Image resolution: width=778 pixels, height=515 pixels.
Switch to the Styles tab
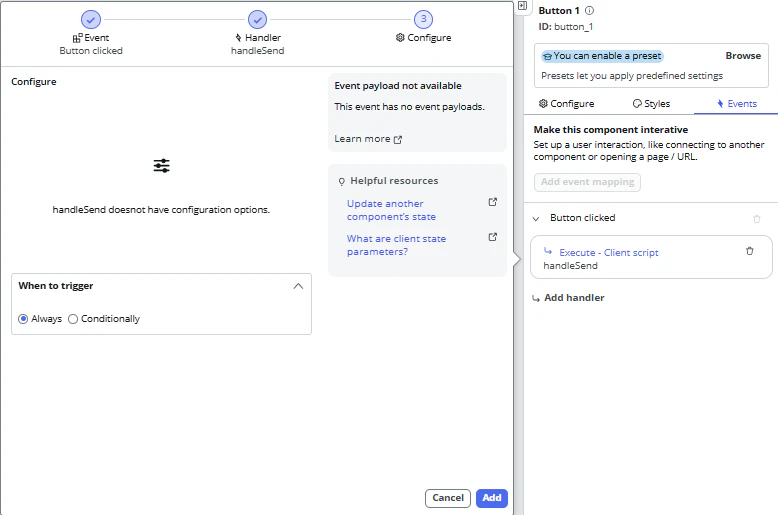pyautogui.click(x=651, y=104)
